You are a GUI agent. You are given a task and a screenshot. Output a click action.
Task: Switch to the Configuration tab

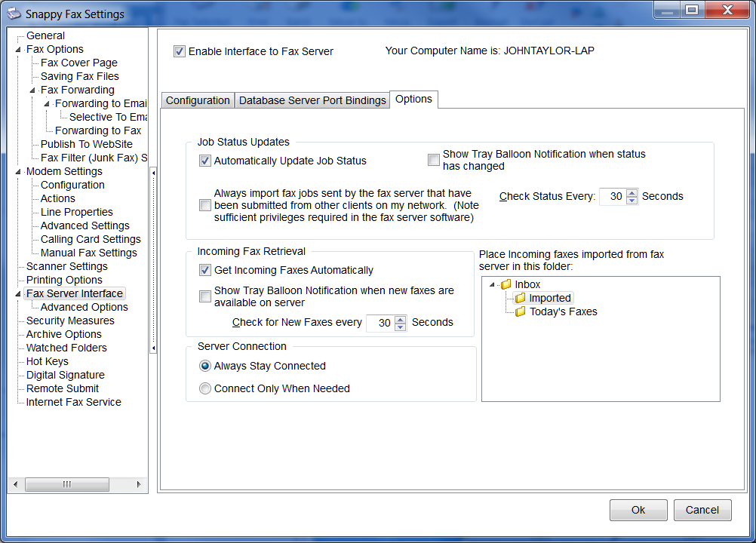click(198, 100)
